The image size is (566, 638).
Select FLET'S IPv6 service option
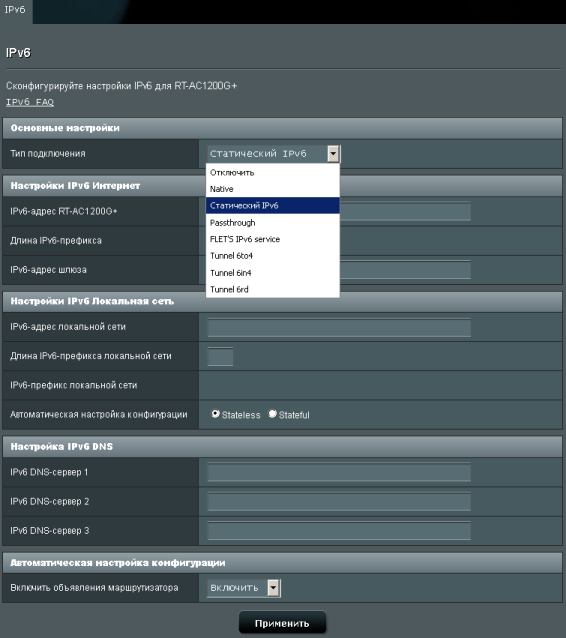point(273,239)
